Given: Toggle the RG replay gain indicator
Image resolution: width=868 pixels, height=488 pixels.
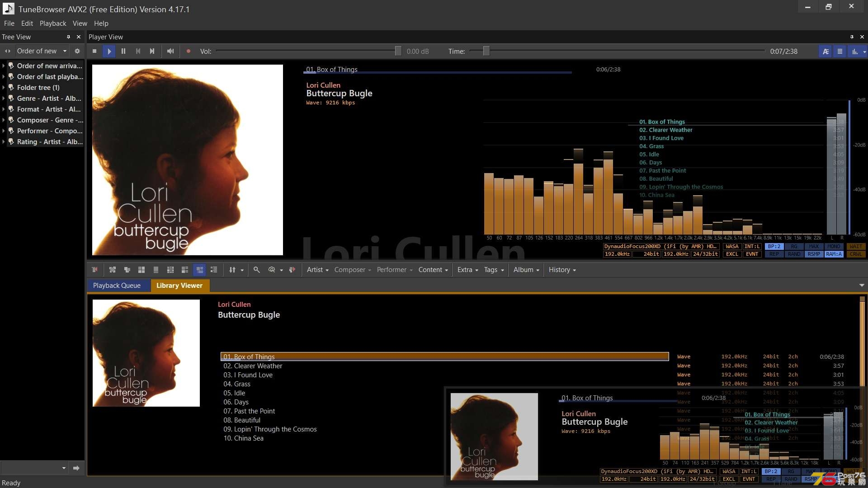Looking at the screenshot, I should [794, 247].
